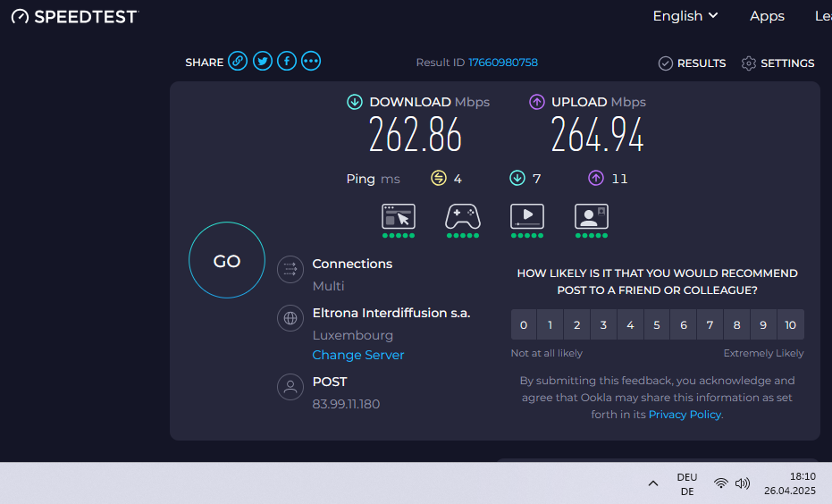Image resolution: width=832 pixels, height=504 pixels.
Task: Open the volume control in the tray
Action: click(743, 483)
